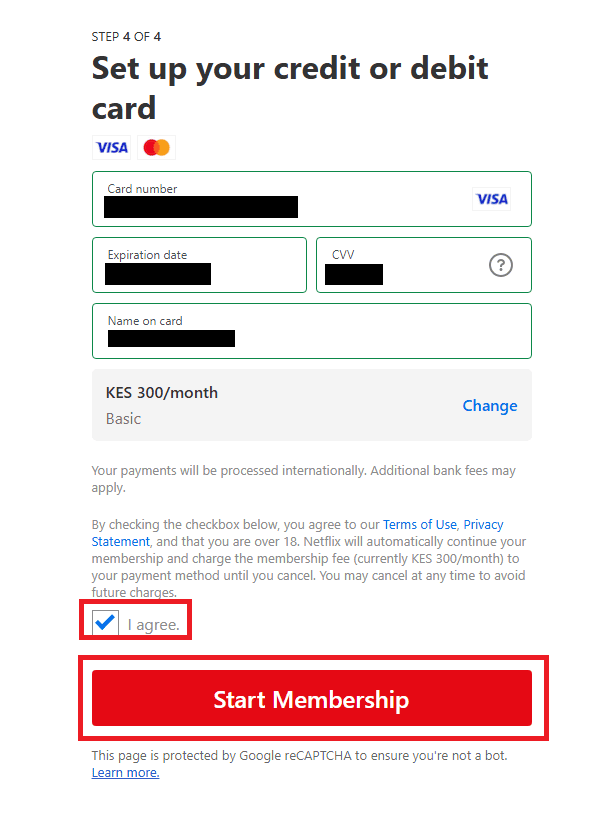Open the Terms of Use link
The image size is (607, 816).
420,524
